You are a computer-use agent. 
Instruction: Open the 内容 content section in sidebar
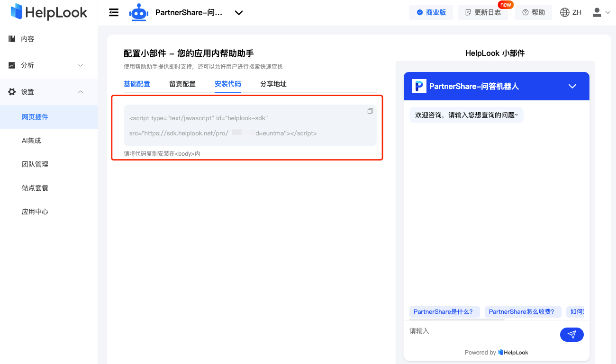(x=26, y=39)
